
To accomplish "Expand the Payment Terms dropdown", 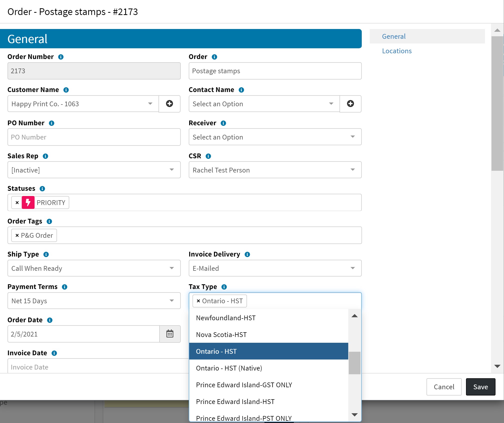I will pos(94,301).
